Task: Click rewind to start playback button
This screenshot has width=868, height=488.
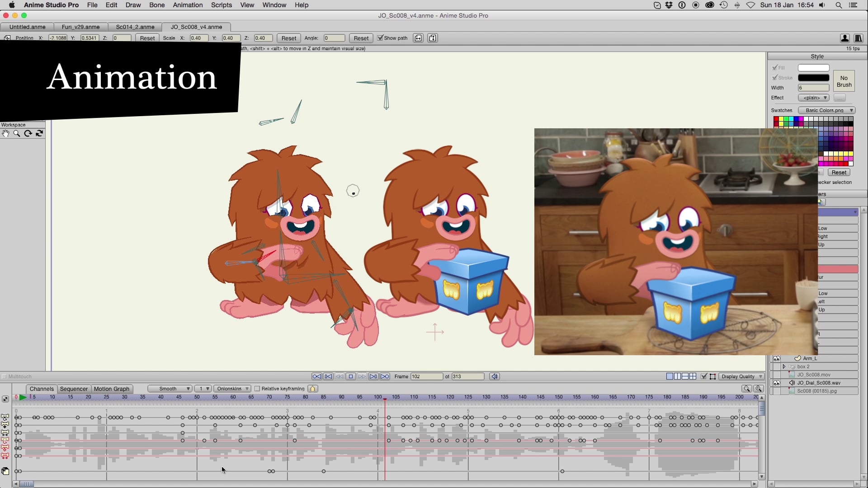Action: point(317,376)
